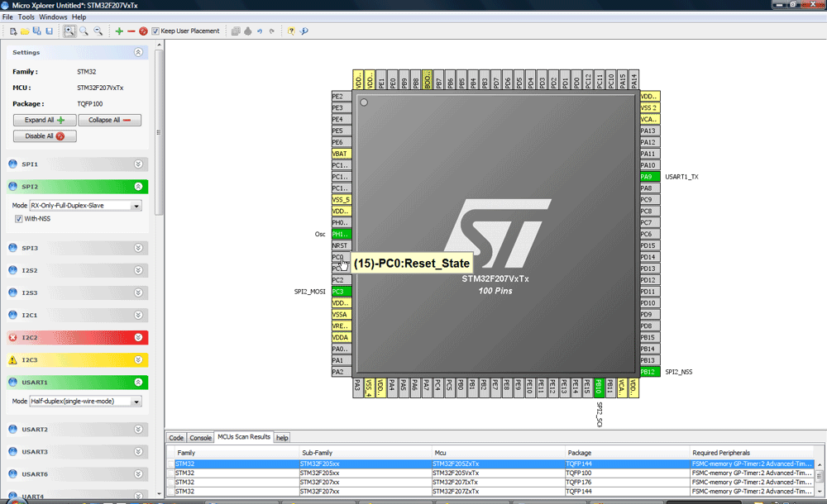Viewport: 827px width, 504px height.
Task: Open the SPI2 Mode dropdown
Action: point(136,206)
